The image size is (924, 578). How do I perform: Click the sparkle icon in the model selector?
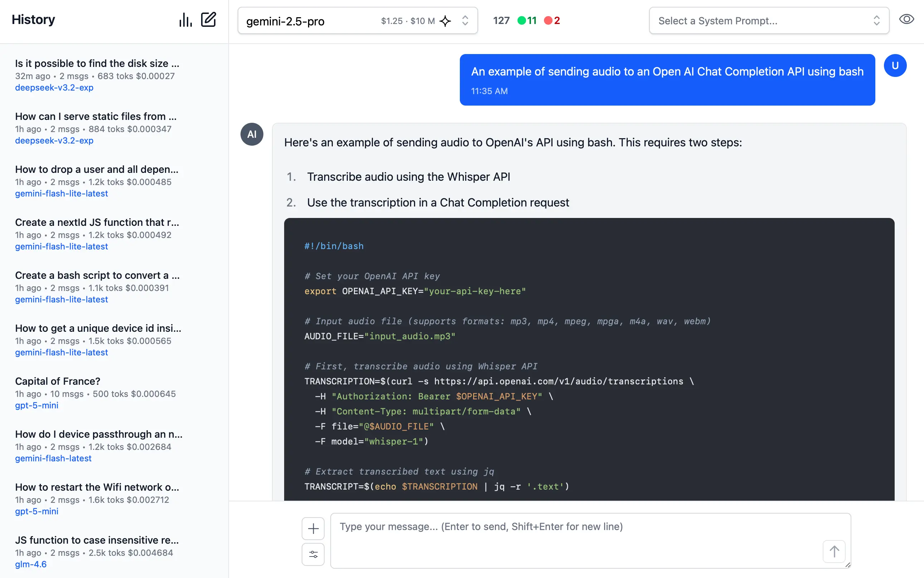coord(445,22)
